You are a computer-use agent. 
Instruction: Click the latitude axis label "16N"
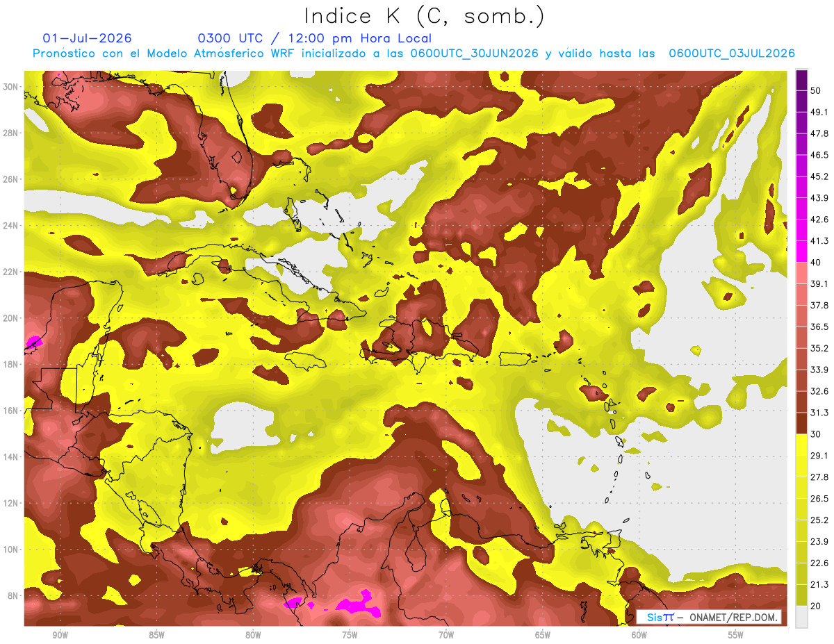click(10, 411)
